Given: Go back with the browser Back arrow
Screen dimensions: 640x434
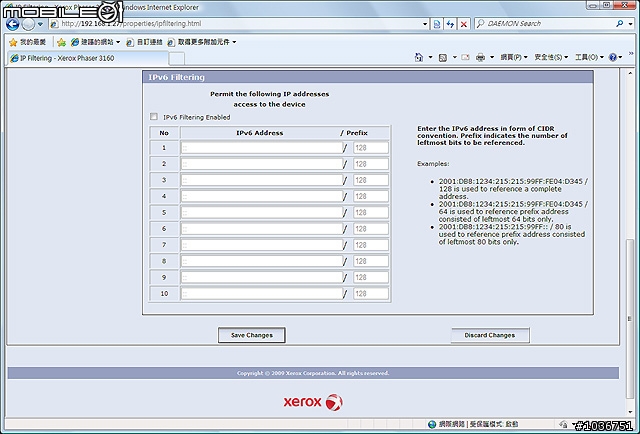Looking at the screenshot, I should (x=13, y=24).
